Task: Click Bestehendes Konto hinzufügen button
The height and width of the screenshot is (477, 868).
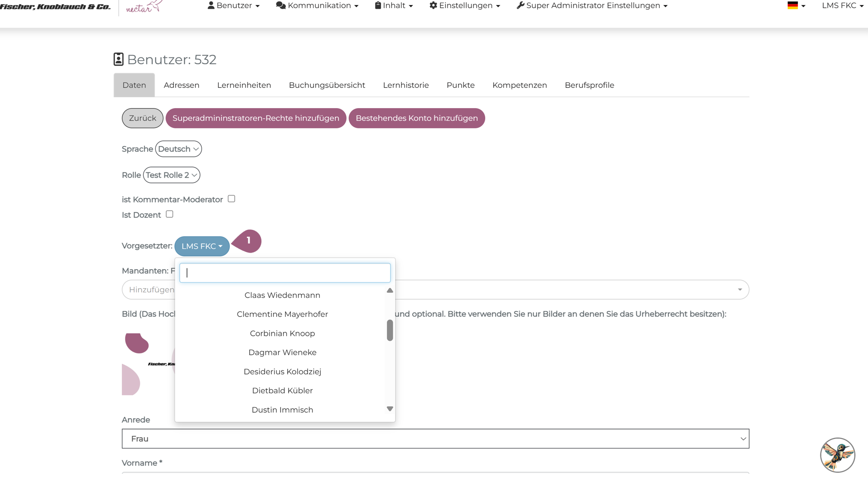Action: click(416, 118)
